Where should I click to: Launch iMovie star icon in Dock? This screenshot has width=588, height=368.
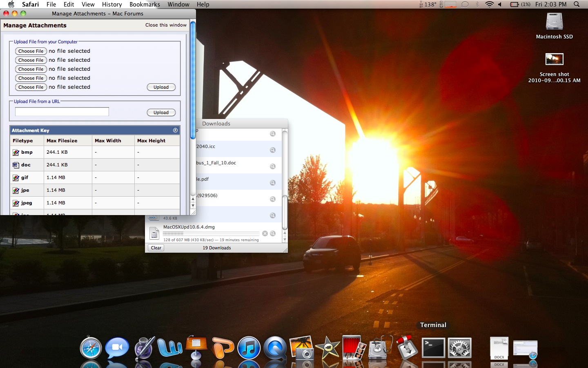coord(328,348)
